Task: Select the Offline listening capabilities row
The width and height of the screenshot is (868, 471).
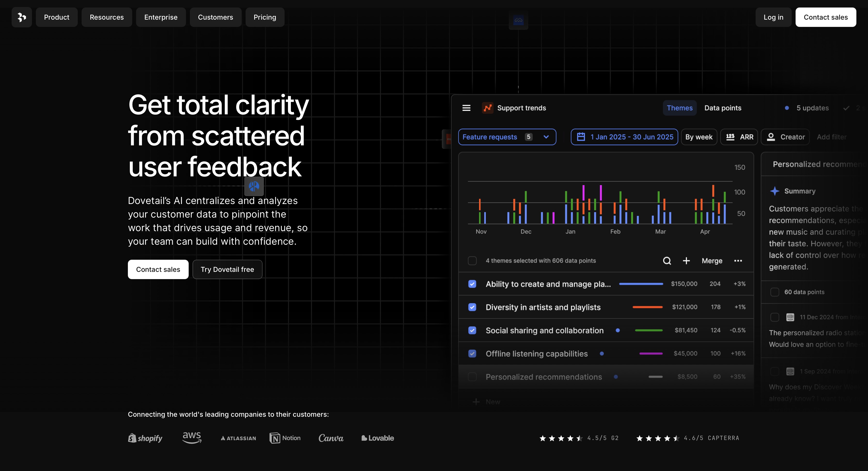Action: (x=536, y=354)
